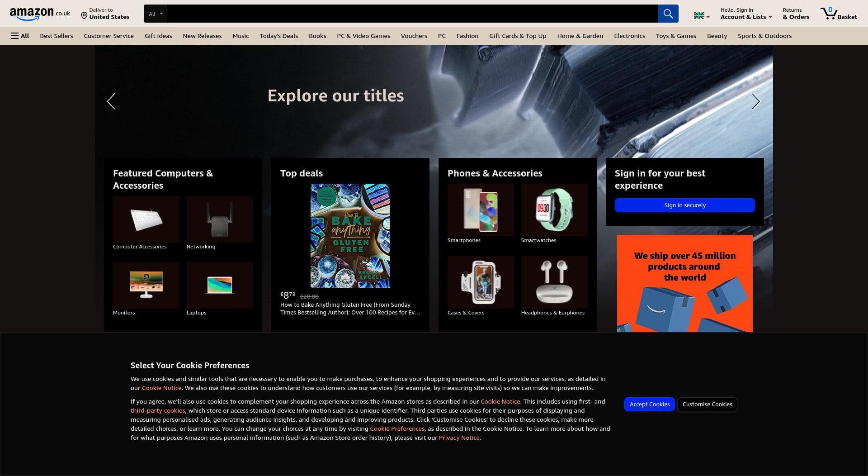
Task: Expand the All search category dropdown
Action: (155, 14)
